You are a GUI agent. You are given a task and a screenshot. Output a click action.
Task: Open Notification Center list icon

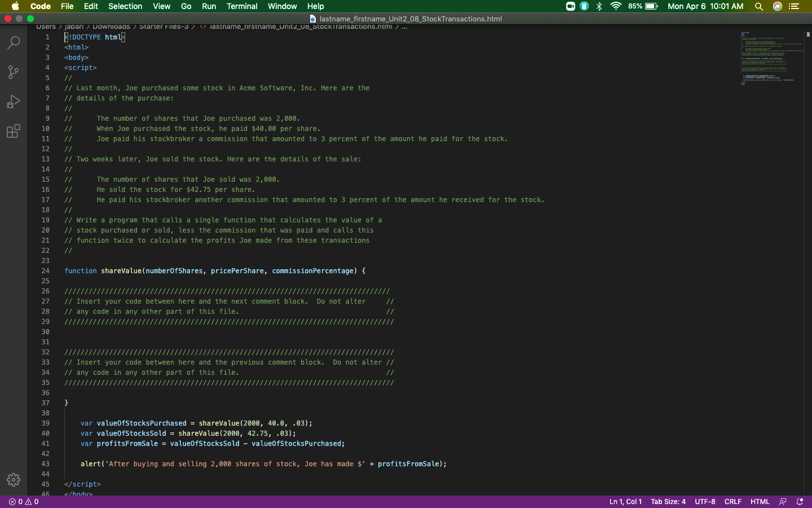794,6
